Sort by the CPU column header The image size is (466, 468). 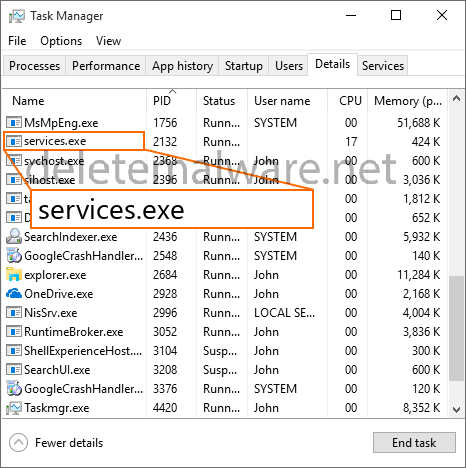tap(350, 101)
